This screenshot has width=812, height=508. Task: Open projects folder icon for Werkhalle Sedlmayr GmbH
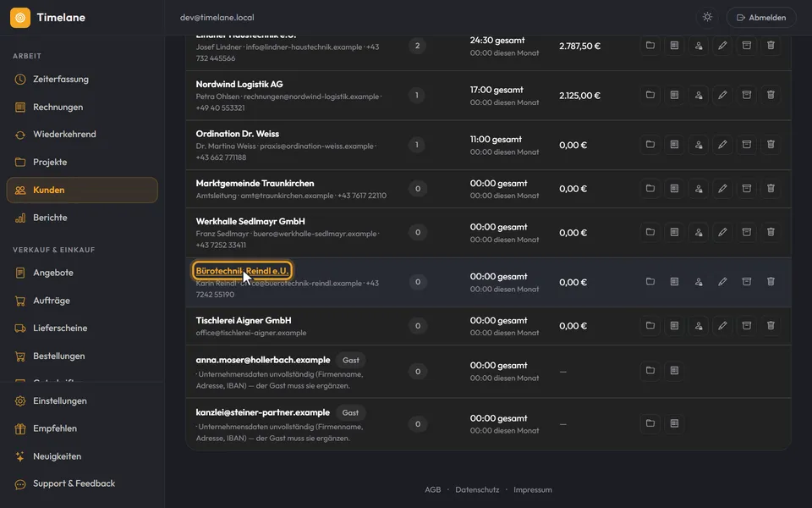point(650,232)
